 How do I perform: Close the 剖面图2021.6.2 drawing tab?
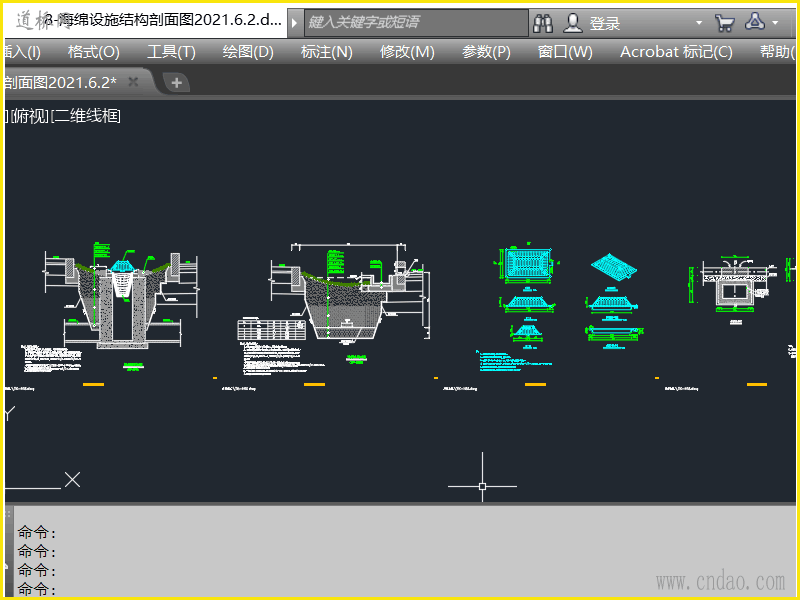[133, 82]
